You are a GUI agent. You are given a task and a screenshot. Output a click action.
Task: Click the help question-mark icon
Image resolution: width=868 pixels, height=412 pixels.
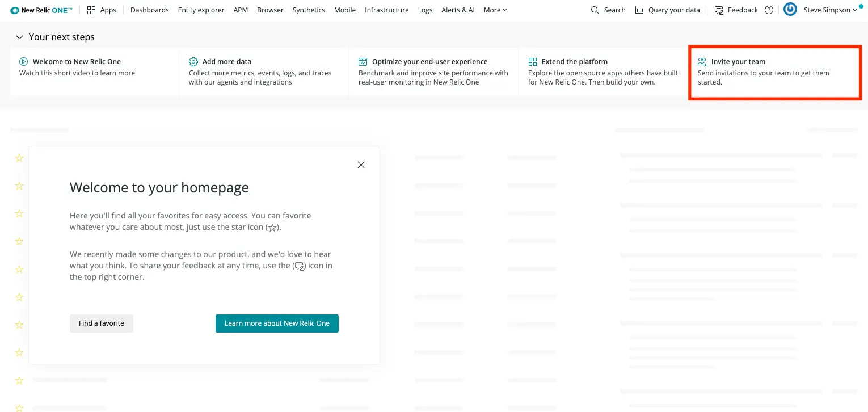tap(769, 10)
